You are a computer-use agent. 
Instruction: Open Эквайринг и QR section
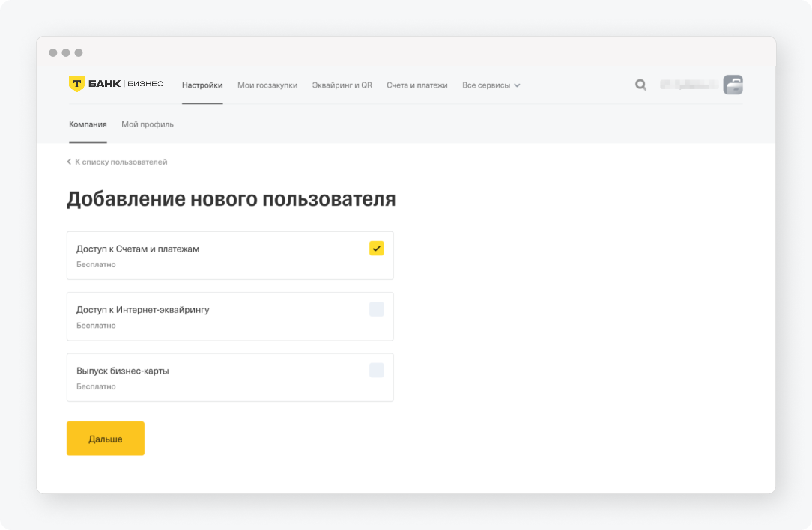point(342,85)
